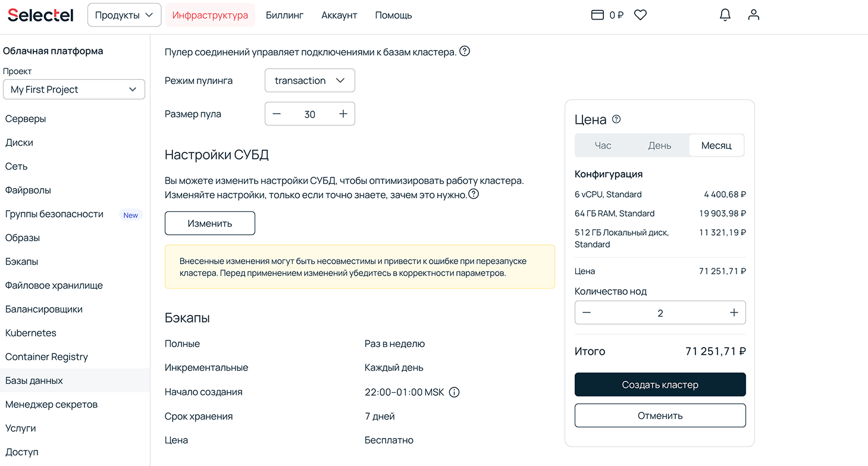Open the My First Project selector

pos(74,89)
